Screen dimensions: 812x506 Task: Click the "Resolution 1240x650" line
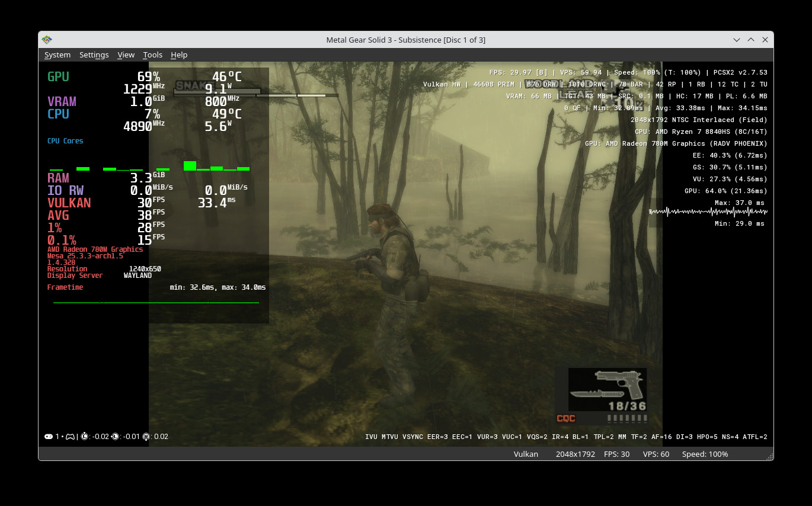(x=104, y=269)
